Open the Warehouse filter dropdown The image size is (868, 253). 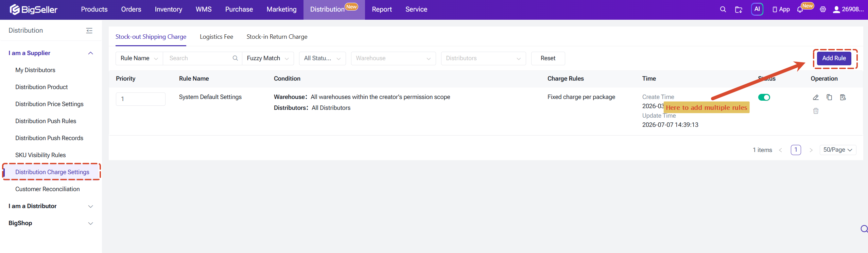pos(393,58)
